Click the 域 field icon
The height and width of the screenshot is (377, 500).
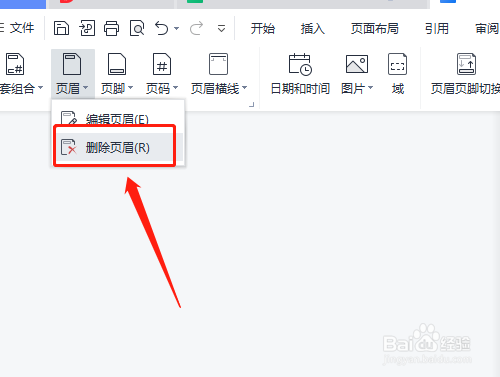click(x=397, y=64)
